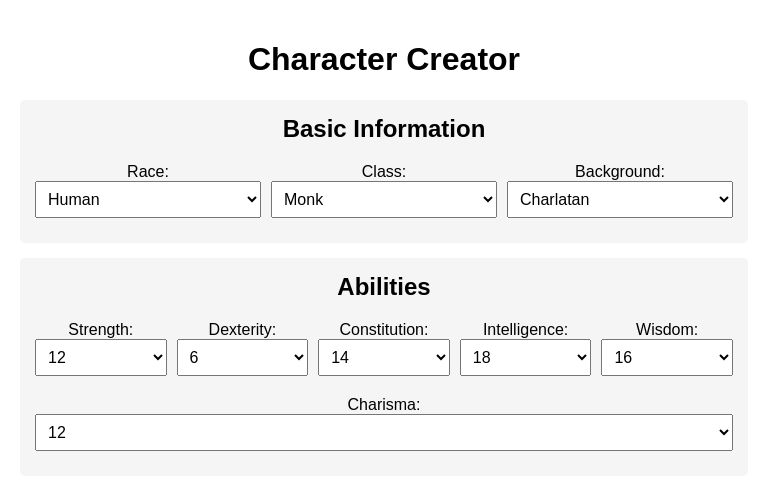This screenshot has height=480, width=768.
Task: Click the "Intelligence:" label text
Action: click(525, 329)
